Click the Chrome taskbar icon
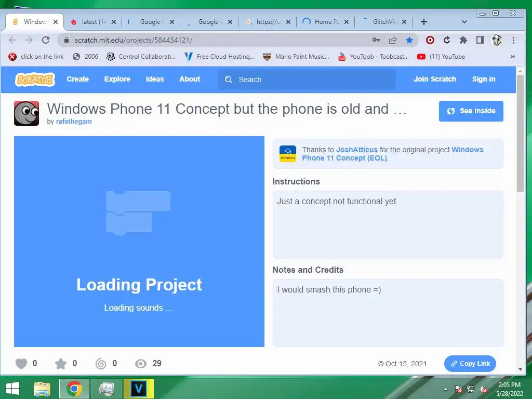Viewport: 532px width, 399px height. click(x=74, y=389)
